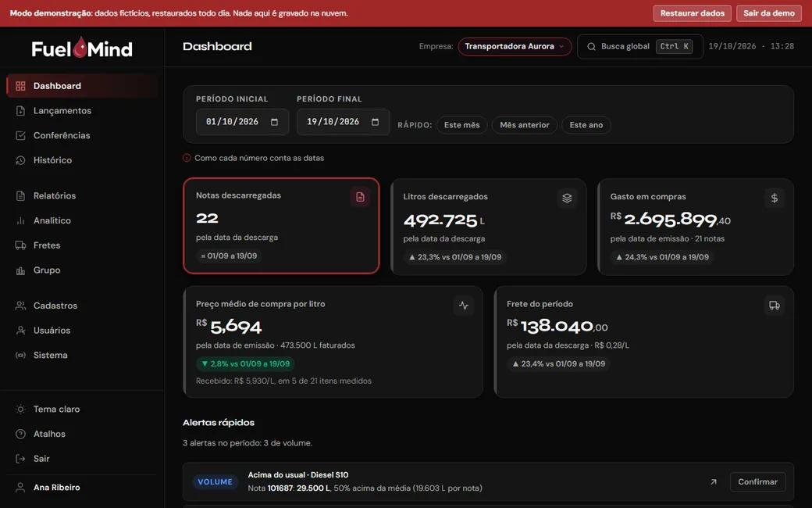Select the Mês anterior quick filter
Image resolution: width=812 pixels, height=508 pixels.
pos(525,125)
